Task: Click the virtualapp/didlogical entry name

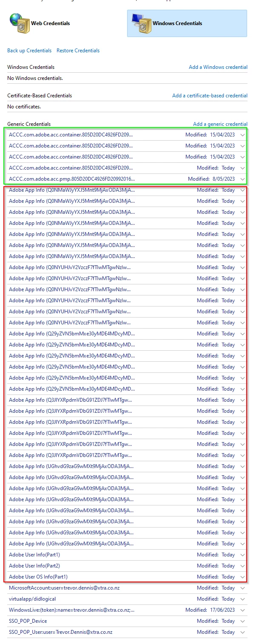Action: (x=33, y=599)
